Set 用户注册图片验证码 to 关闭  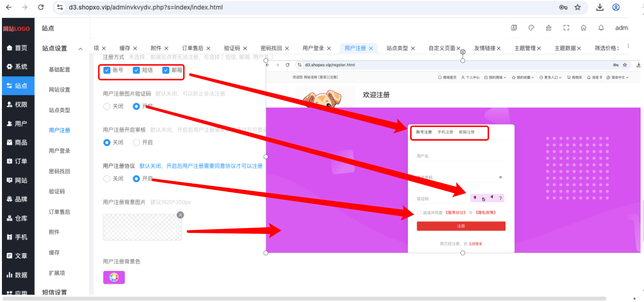tap(107, 106)
